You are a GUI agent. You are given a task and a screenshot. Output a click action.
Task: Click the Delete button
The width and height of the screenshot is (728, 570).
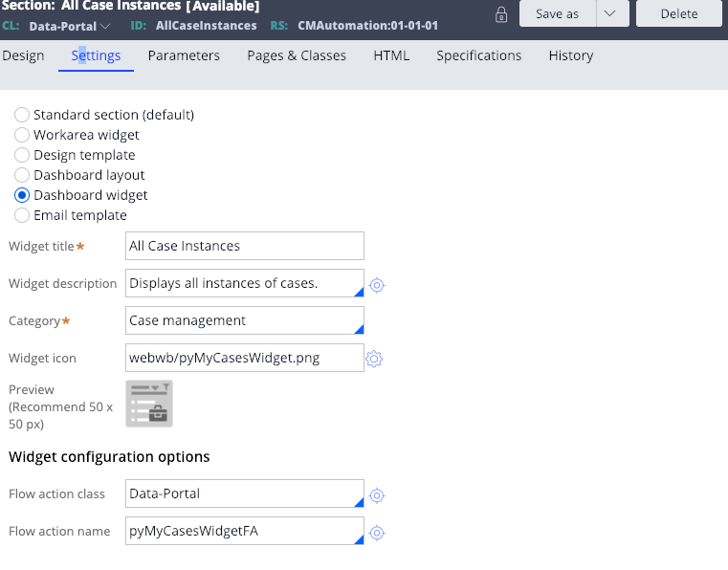pos(679,13)
